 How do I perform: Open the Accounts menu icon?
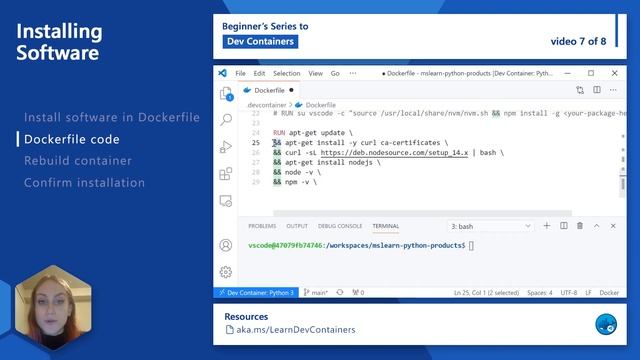[x=226, y=245]
